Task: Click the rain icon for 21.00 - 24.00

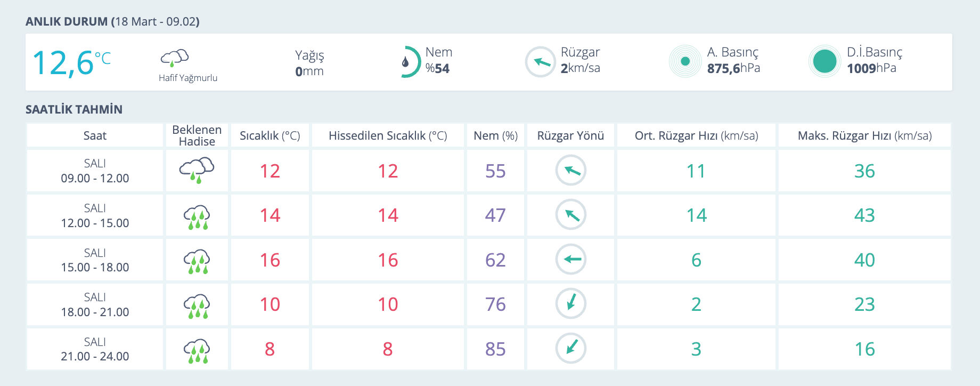Action: coord(197,350)
